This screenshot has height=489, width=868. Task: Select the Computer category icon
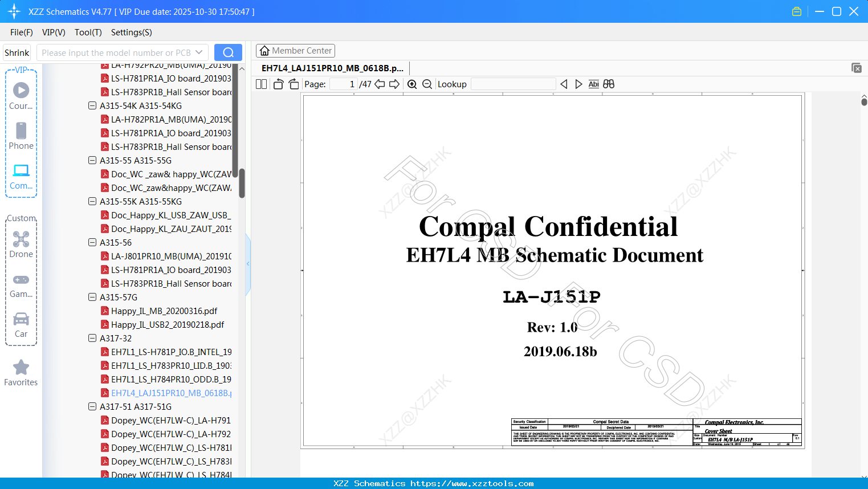point(21,177)
